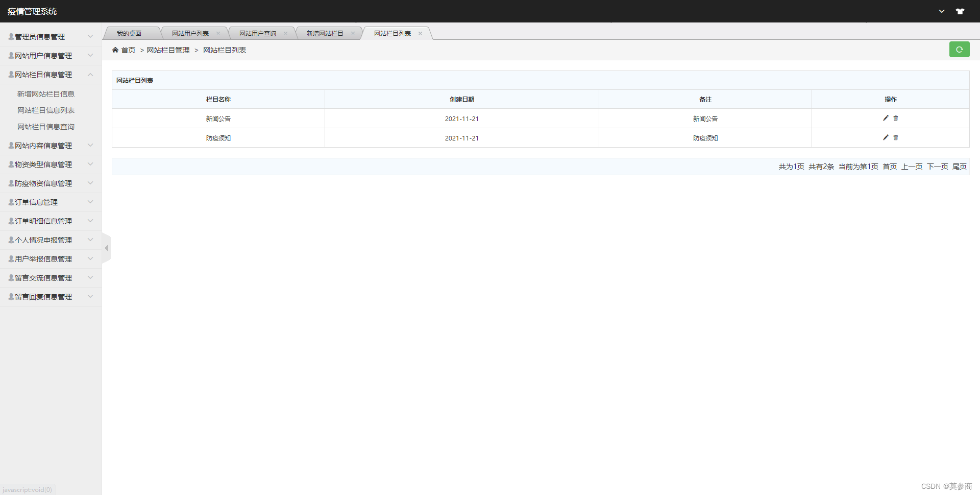Delete the 新闻公告 row with trash icon
Image resolution: width=980 pixels, height=495 pixels.
tap(896, 118)
